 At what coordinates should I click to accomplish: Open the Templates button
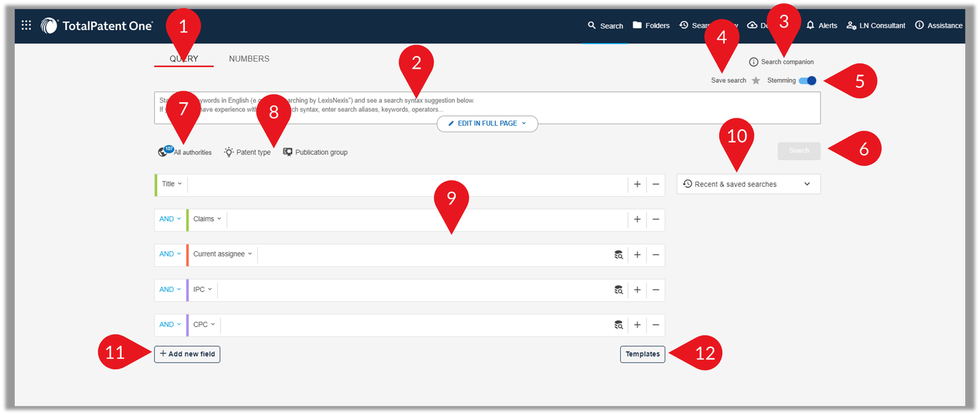click(x=642, y=354)
